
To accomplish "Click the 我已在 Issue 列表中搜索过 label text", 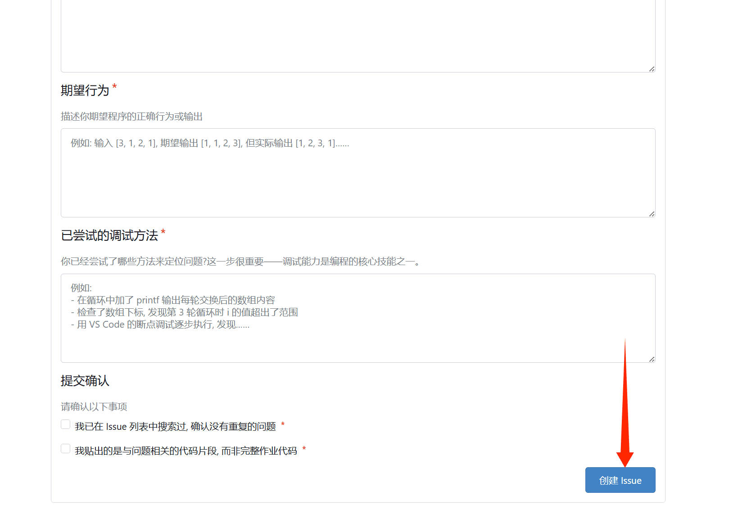I will [175, 426].
